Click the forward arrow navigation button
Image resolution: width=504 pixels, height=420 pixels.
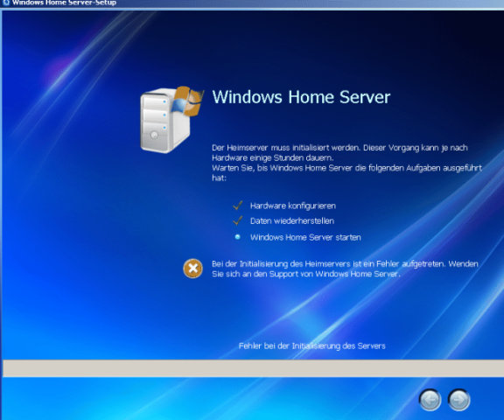click(x=459, y=400)
